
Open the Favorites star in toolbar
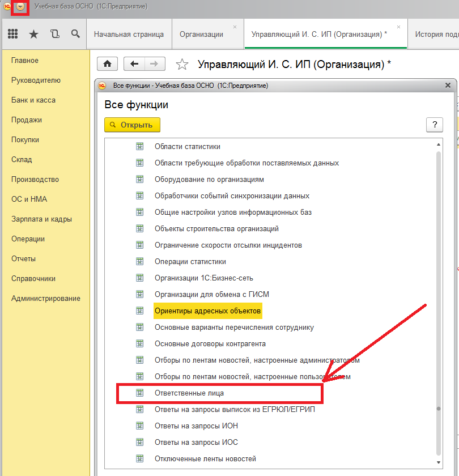coord(33,34)
